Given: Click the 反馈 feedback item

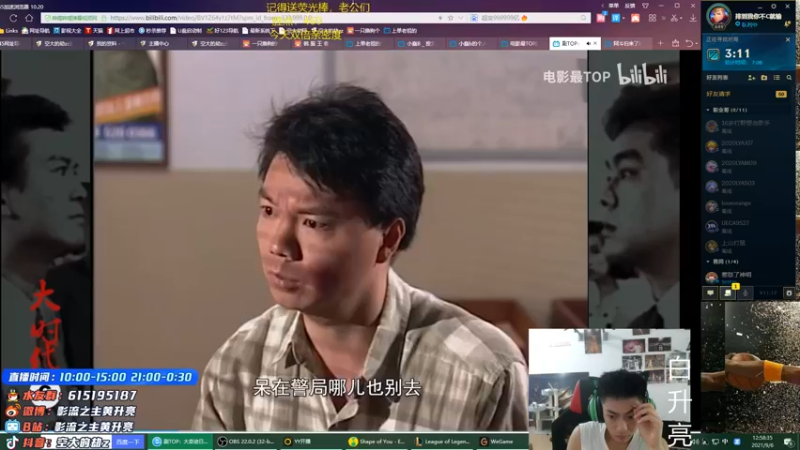Looking at the screenshot, I should [630, 6].
